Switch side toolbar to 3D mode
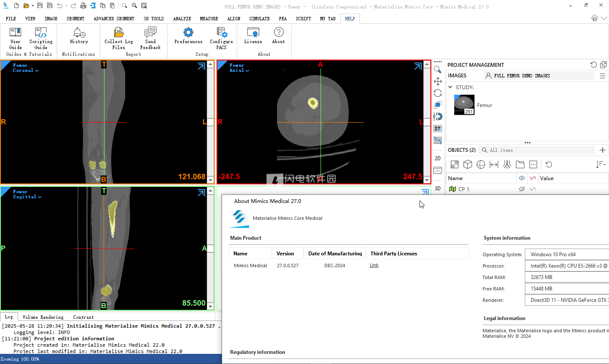The image size is (609, 364). point(438,189)
